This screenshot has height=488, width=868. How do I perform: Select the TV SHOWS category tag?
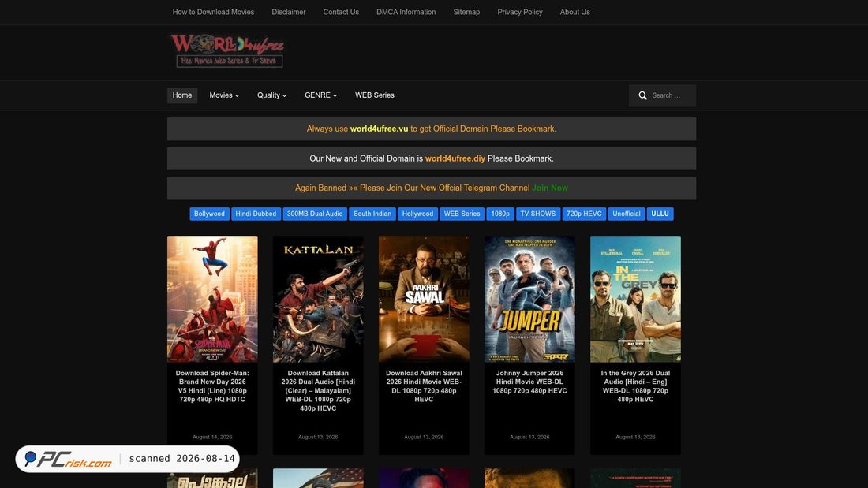tap(538, 214)
